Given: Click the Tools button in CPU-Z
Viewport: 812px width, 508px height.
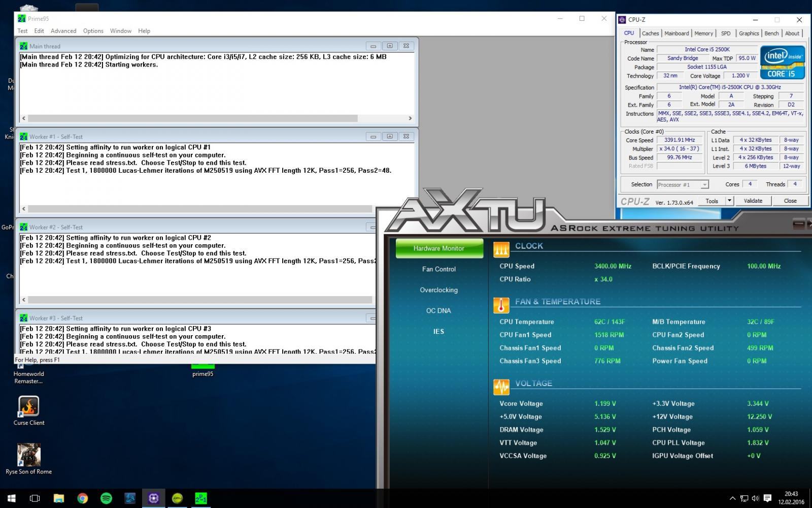Looking at the screenshot, I should pos(712,201).
